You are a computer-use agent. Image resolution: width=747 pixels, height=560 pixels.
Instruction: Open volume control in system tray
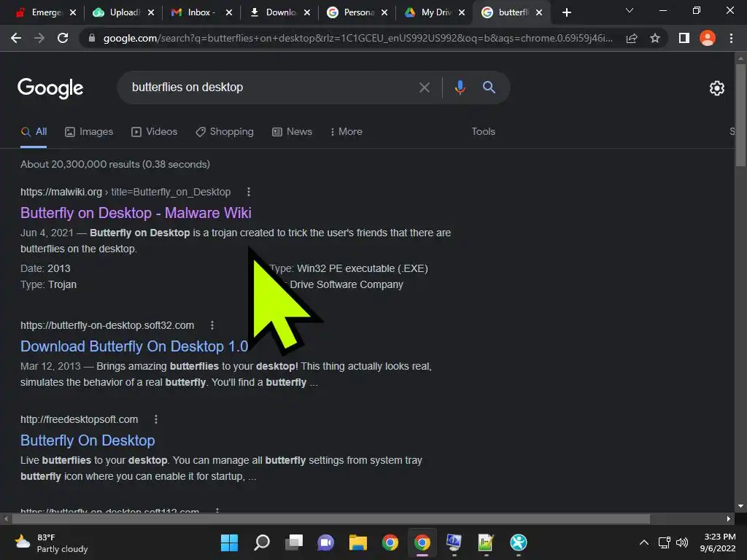[x=682, y=542]
